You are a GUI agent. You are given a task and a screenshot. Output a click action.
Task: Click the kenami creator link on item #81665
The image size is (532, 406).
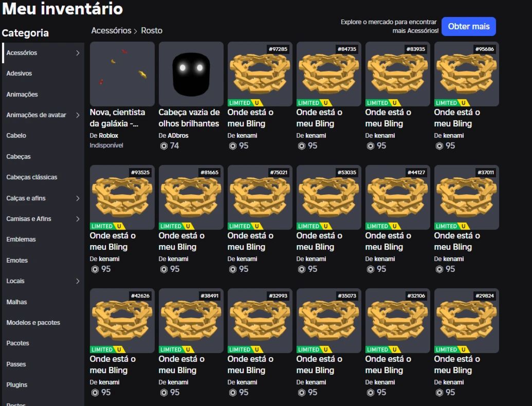[x=178, y=259]
